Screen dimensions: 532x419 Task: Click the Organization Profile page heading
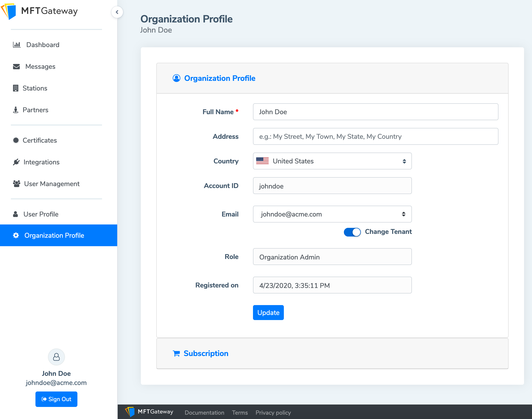(186, 19)
